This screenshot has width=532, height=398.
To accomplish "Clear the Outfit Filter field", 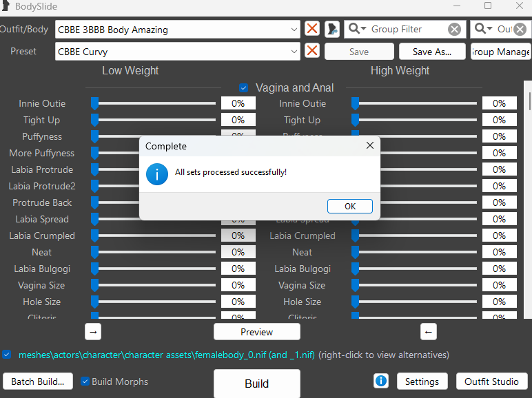I will click(x=520, y=30).
